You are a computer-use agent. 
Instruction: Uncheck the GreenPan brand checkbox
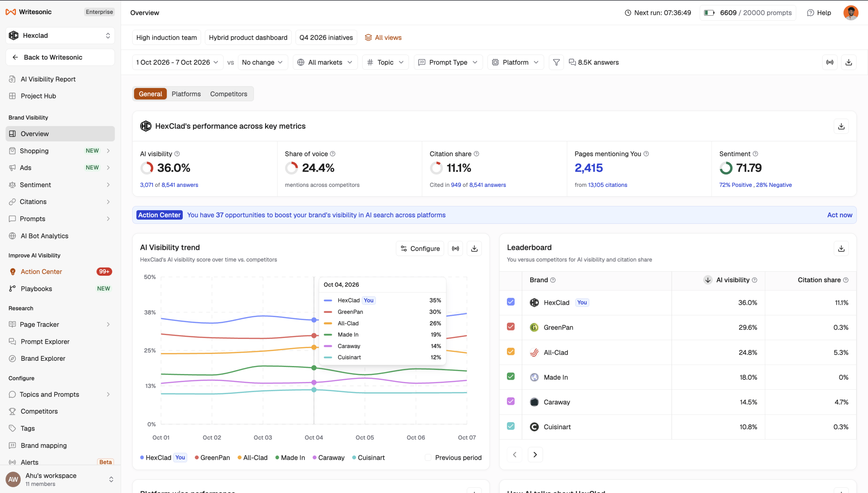[x=511, y=327]
